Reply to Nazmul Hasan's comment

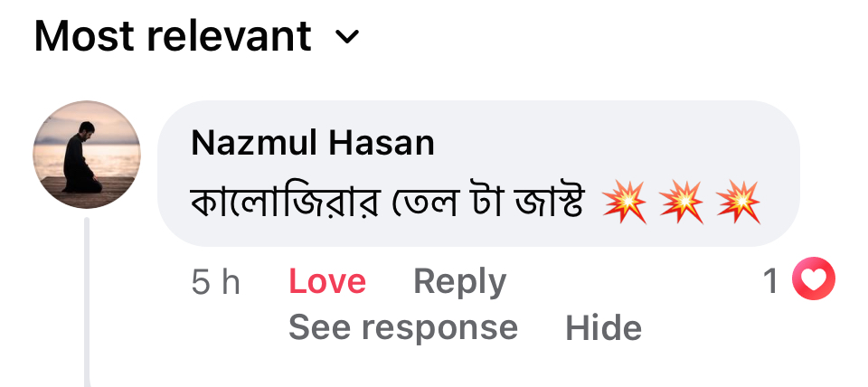pos(459,282)
